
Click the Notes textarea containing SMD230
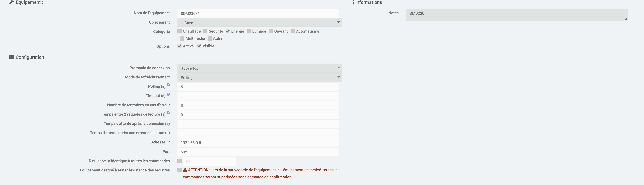click(517, 15)
